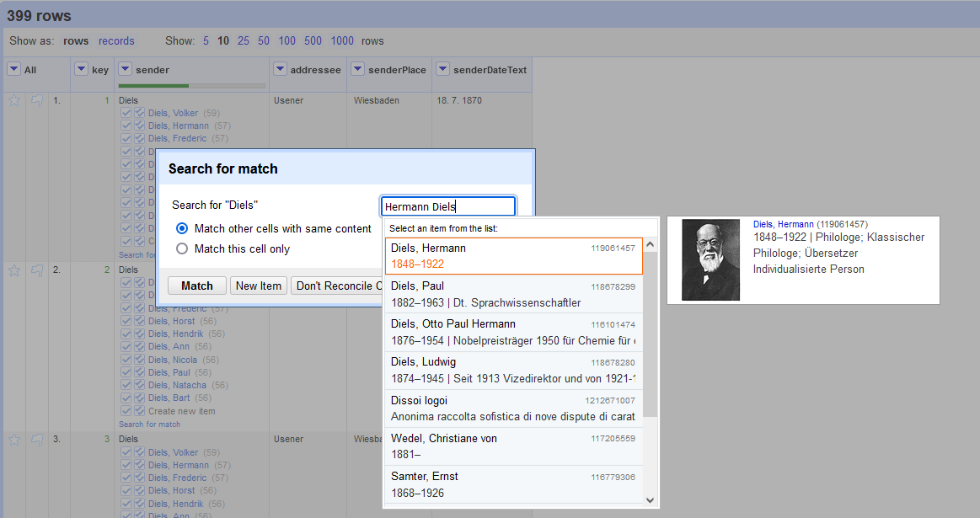The height and width of the screenshot is (518, 980).
Task: Star the first row
Action: [14, 101]
